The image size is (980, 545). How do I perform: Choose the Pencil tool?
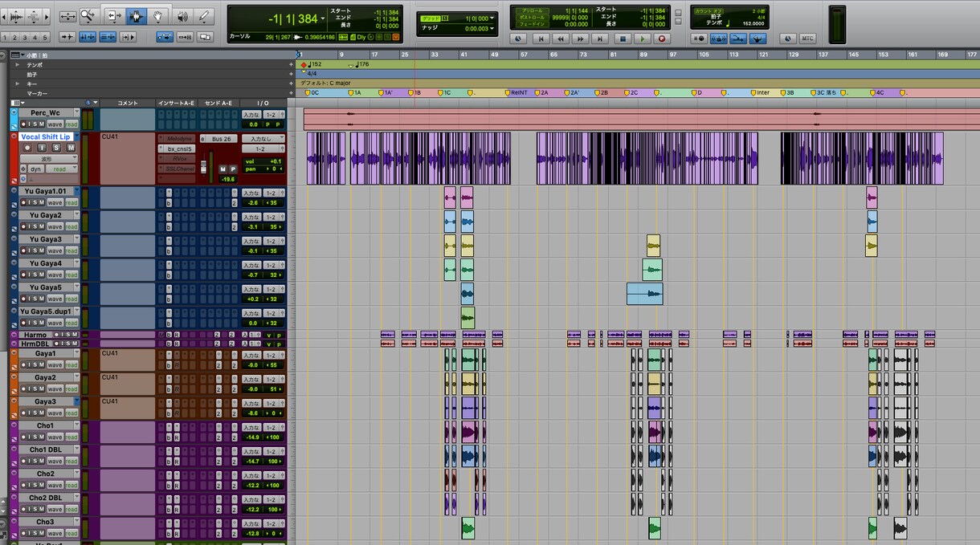pos(205,16)
